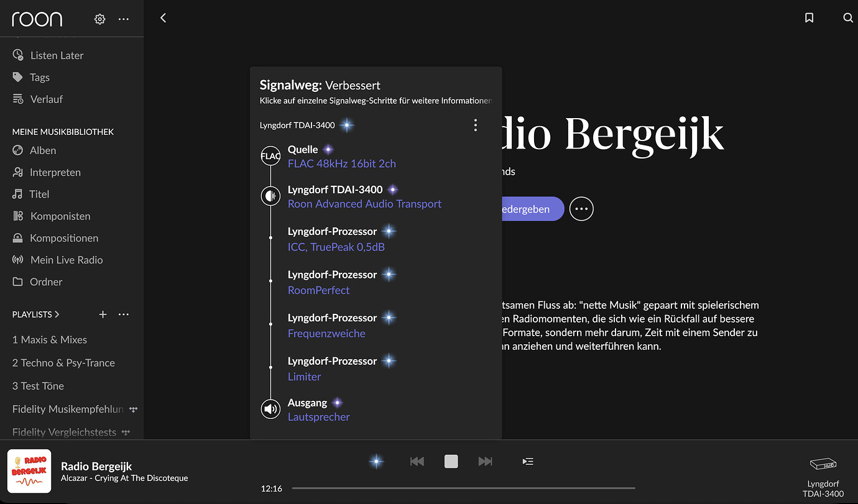Open the more options circle next to play button
The height and width of the screenshot is (504, 858).
click(581, 209)
